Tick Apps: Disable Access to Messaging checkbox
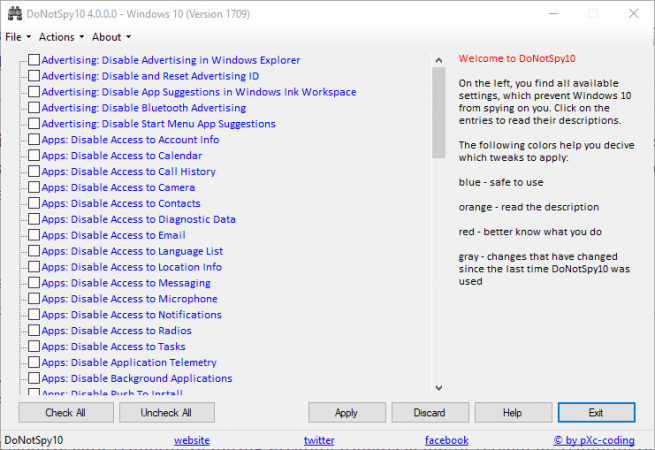This screenshot has height=450, width=655. click(x=34, y=282)
